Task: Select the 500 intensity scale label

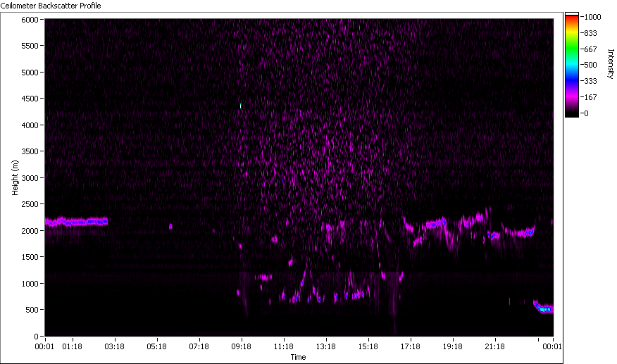Action: coord(591,65)
